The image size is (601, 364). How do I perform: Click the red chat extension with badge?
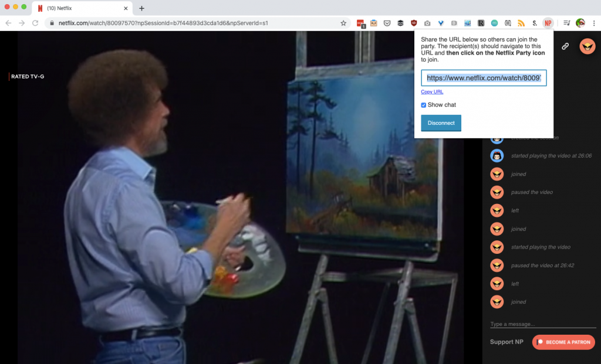(x=360, y=23)
